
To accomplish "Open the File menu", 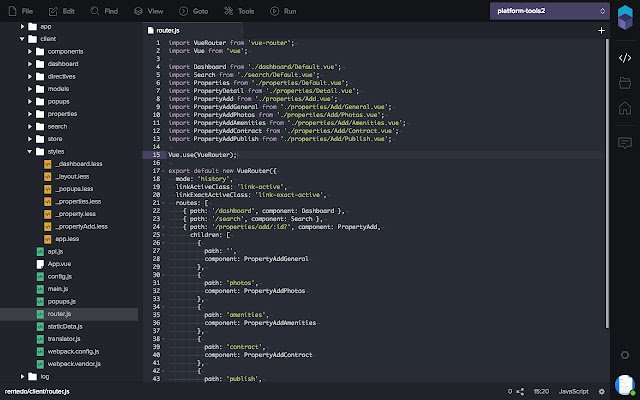I will (x=21, y=11).
